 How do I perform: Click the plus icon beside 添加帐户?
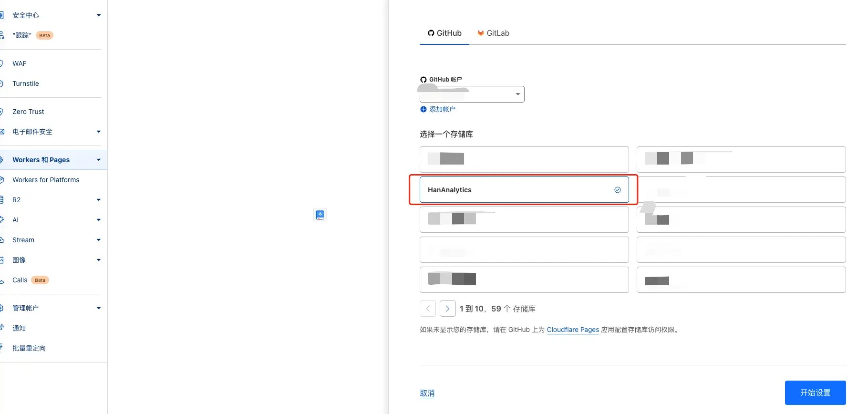coord(423,109)
